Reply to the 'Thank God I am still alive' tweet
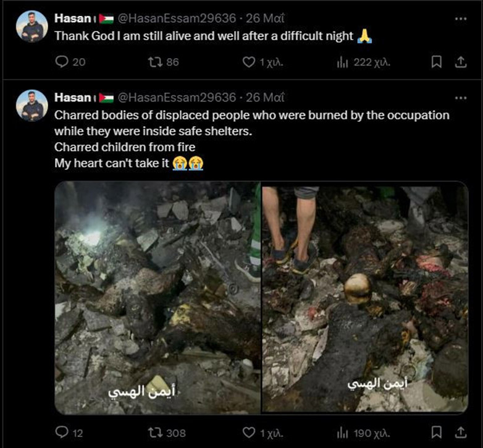Viewport: 483px width, 448px height. point(62,62)
